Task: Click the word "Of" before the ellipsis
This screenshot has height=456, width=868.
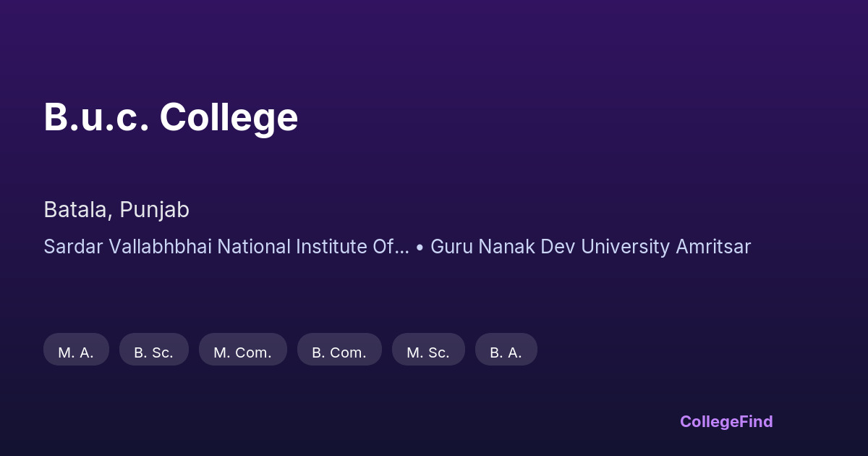Action: click(x=383, y=247)
